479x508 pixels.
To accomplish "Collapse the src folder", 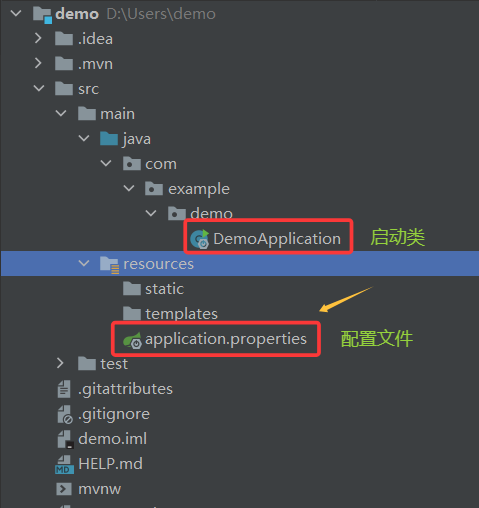I will (39, 88).
